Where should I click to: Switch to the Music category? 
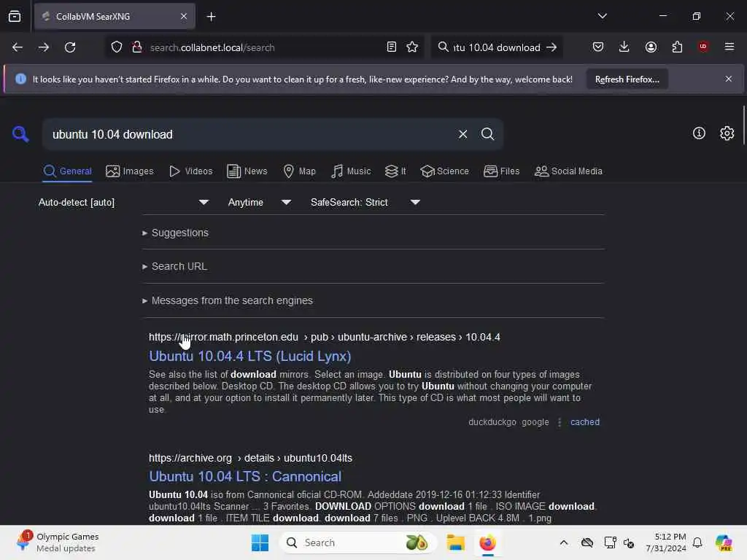pyautogui.click(x=351, y=171)
